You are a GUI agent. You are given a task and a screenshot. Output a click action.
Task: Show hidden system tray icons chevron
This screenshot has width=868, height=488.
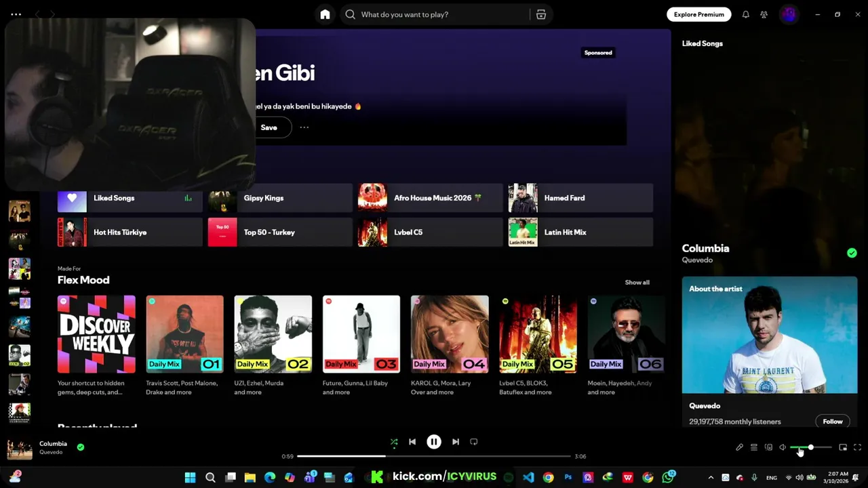click(x=711, y=477)
